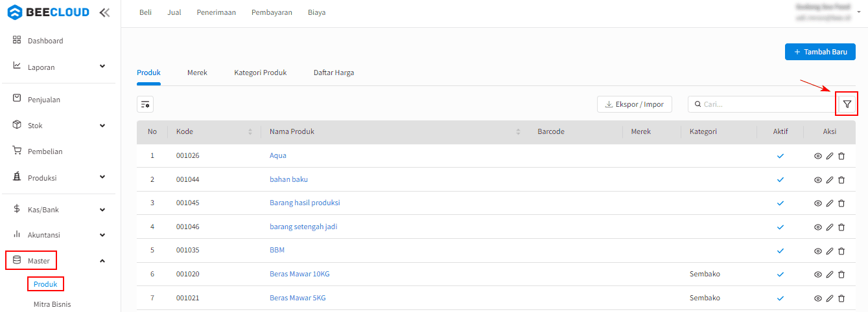Open barang setengah jadi link
This screenshot has width=868, height=312.
click(x=303, y=227)
